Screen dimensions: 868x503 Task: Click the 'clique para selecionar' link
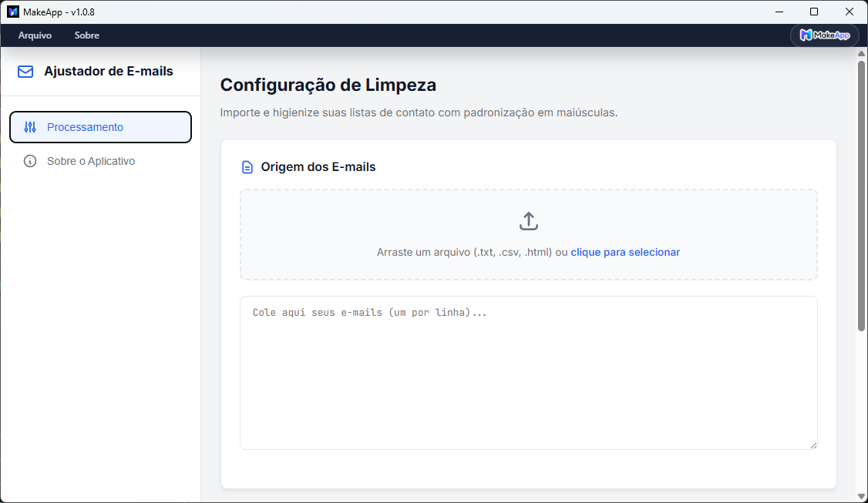pos(625,253)
